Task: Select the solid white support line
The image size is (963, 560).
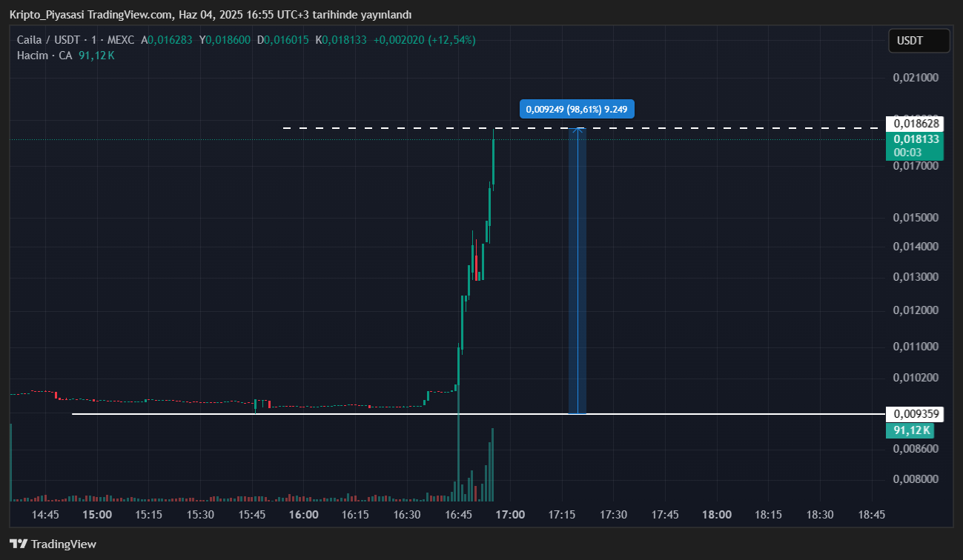Action: coord(297,413)
